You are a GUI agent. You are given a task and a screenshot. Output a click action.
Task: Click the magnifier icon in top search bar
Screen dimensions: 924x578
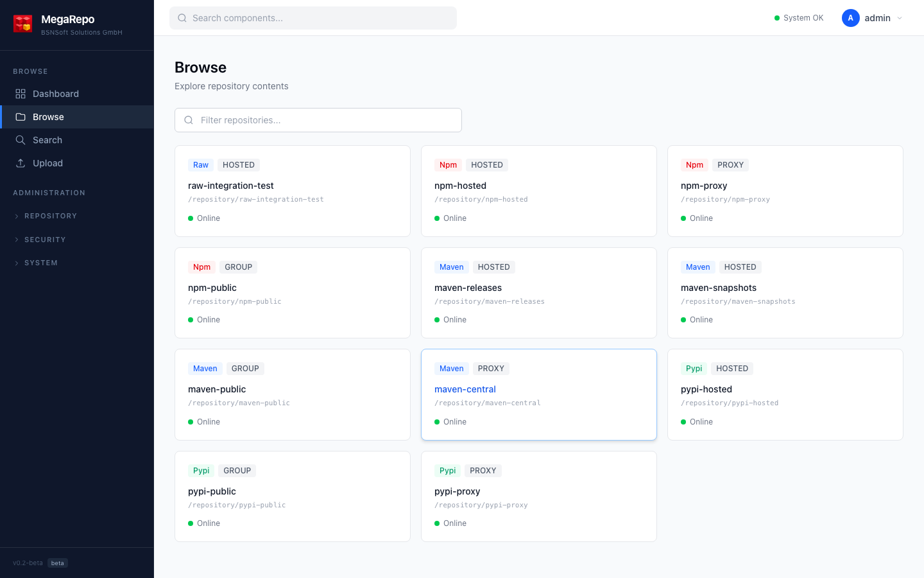point(182,18)
